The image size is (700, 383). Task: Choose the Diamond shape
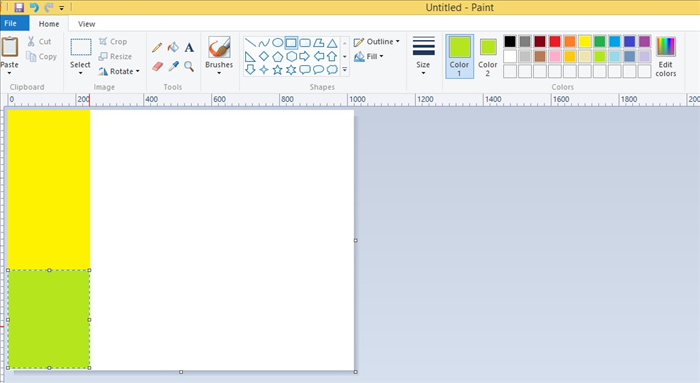[x=264, y=56]
